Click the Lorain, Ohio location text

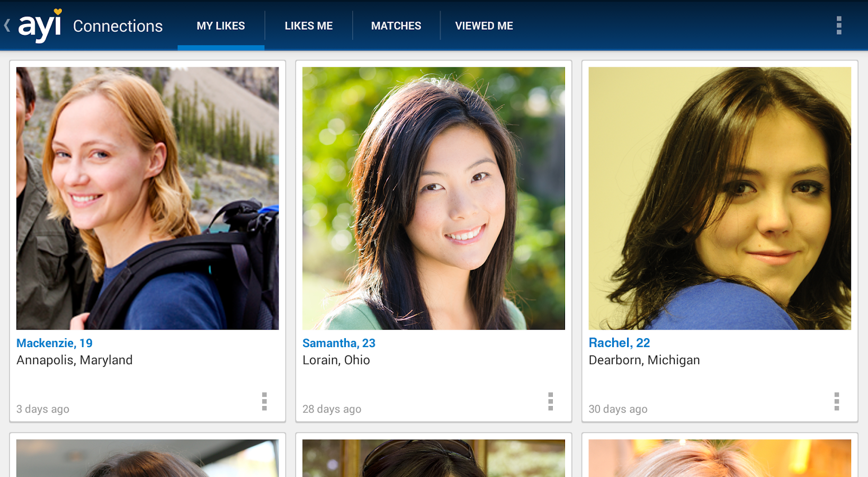pos(336,360)
